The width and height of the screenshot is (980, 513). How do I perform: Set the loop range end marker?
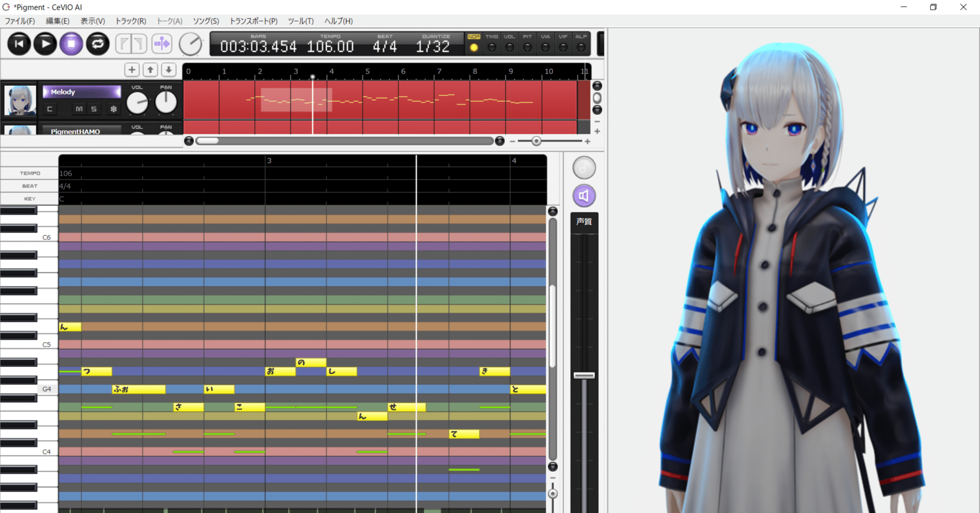pyautogui.click(x=139, y=44)
